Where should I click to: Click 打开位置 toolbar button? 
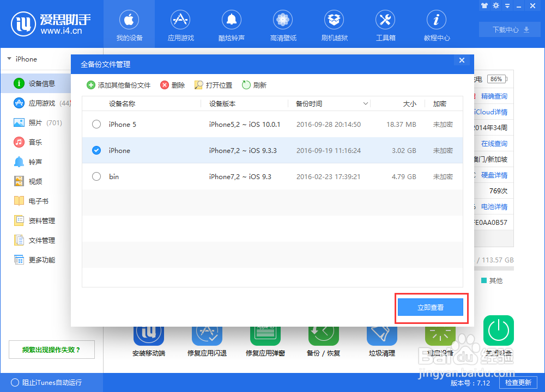(x=213, y=85)
